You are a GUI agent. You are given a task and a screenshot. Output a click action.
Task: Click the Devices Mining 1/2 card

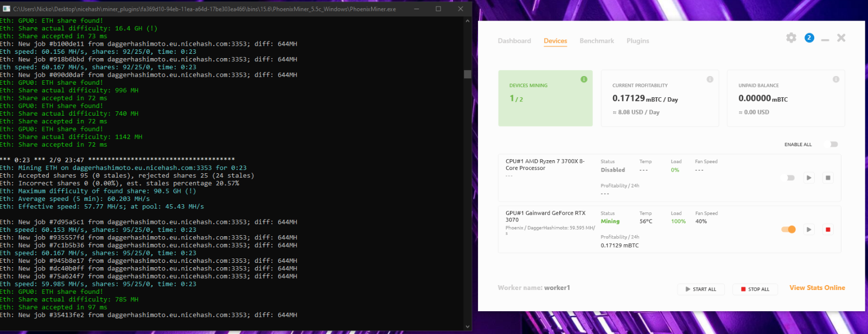545,98
